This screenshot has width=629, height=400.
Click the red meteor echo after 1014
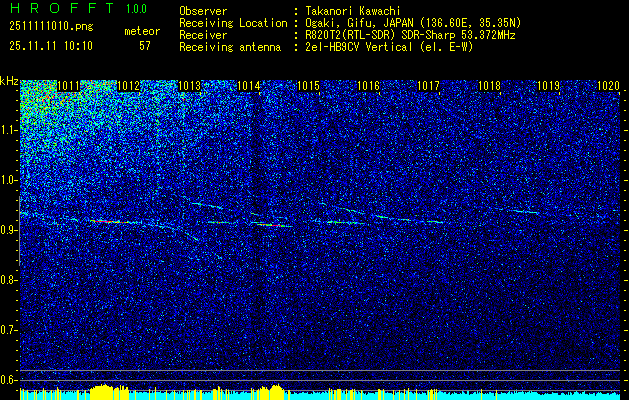275,225
